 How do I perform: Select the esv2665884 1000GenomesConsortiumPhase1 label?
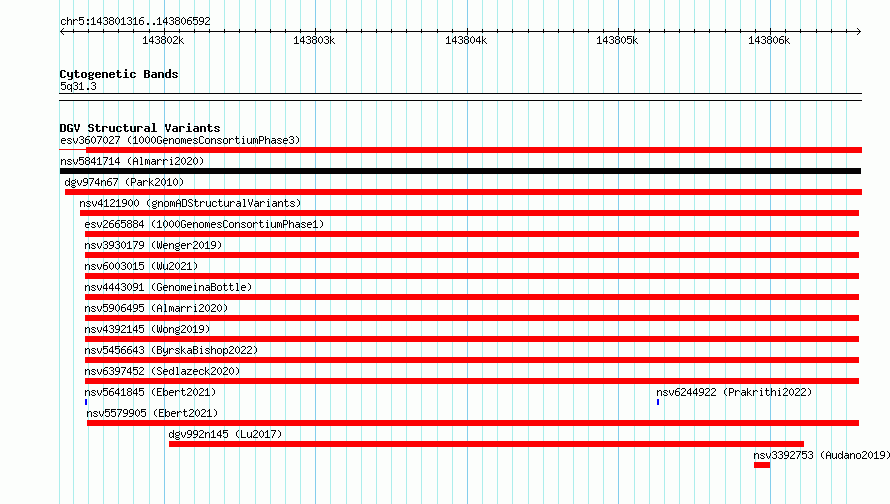204,224
